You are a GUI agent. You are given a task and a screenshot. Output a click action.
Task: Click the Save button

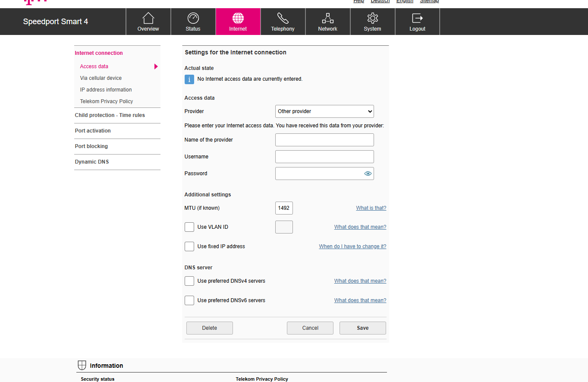362,328
